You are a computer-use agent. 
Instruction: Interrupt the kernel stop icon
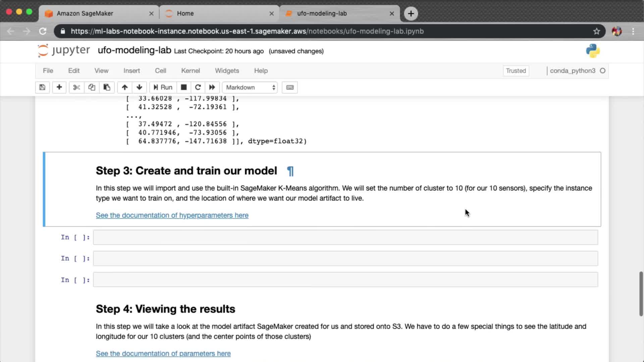pos(183,87)
